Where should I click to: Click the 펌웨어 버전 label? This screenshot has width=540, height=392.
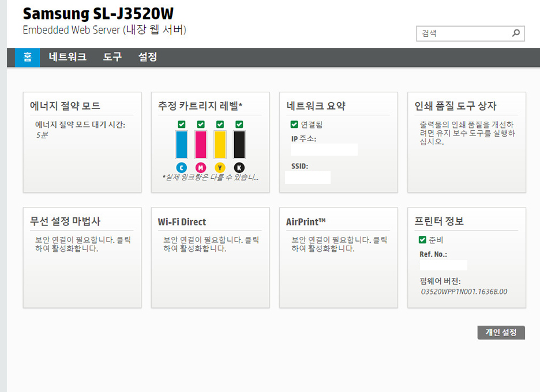tap(440, 281)
